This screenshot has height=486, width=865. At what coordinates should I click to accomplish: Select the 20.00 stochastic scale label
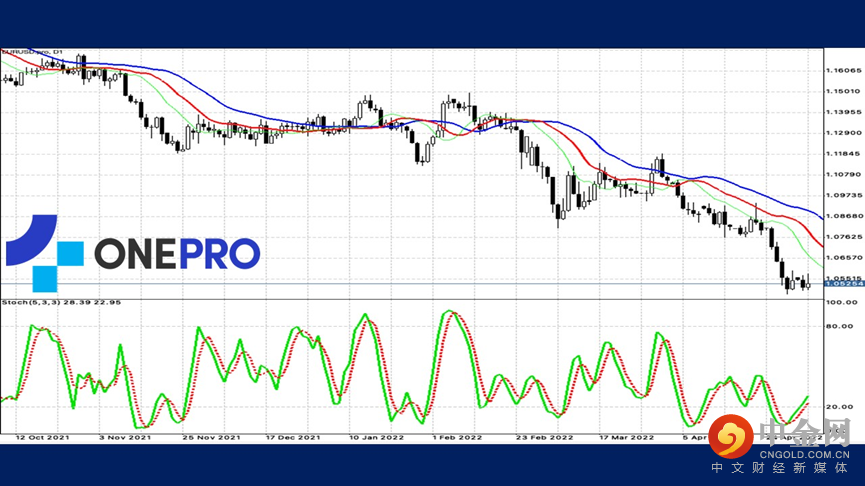click(840, 407)
